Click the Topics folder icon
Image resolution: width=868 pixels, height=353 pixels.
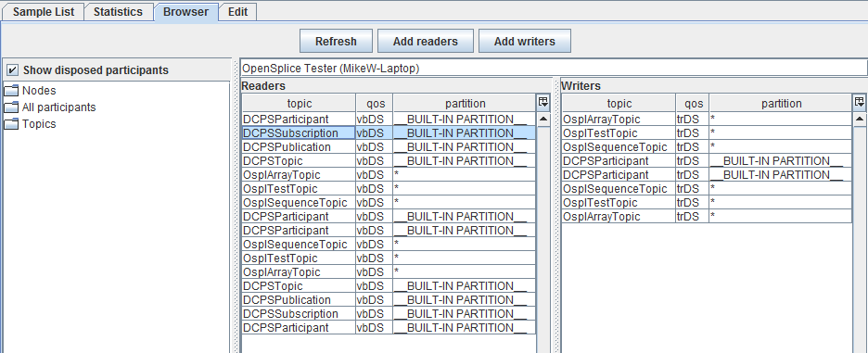tap(12, 123)
